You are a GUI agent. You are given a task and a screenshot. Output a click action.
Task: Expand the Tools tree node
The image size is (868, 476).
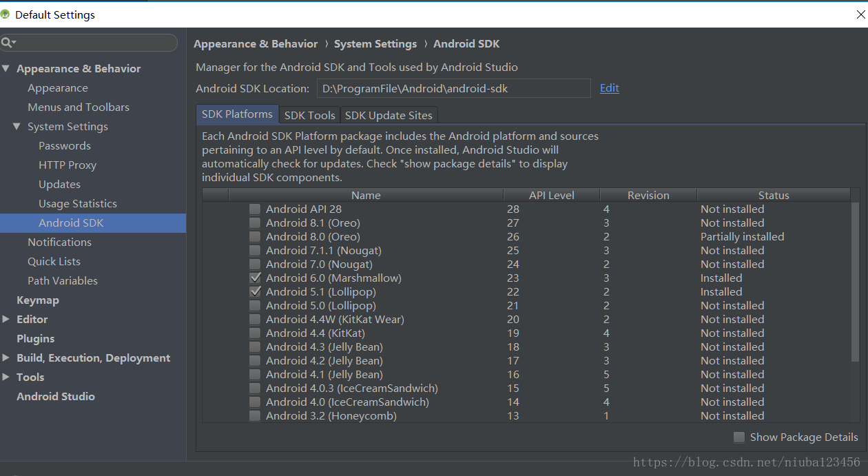(x=6, y=377)
